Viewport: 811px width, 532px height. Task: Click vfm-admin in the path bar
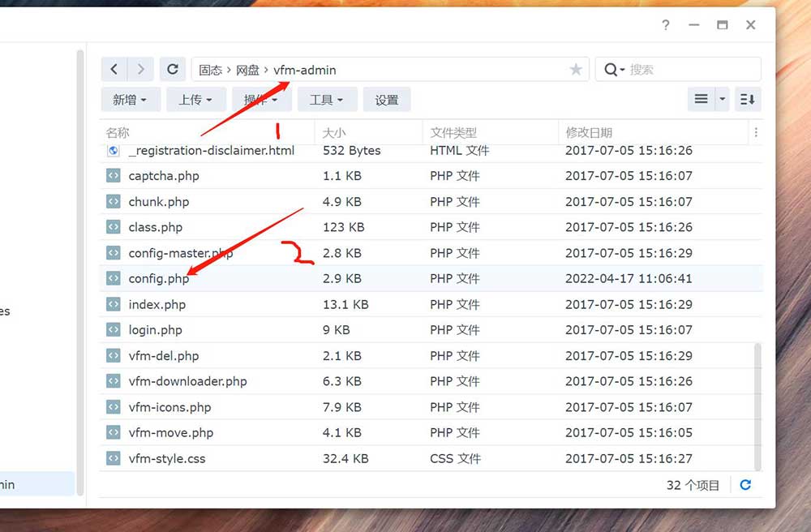[305, 70]
